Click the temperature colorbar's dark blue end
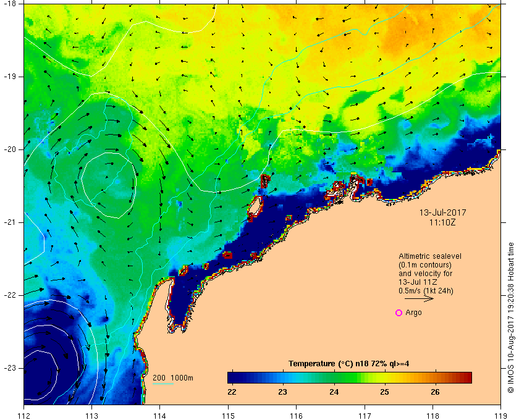Viewport: 519px width, 420px height. pos(232,377)
